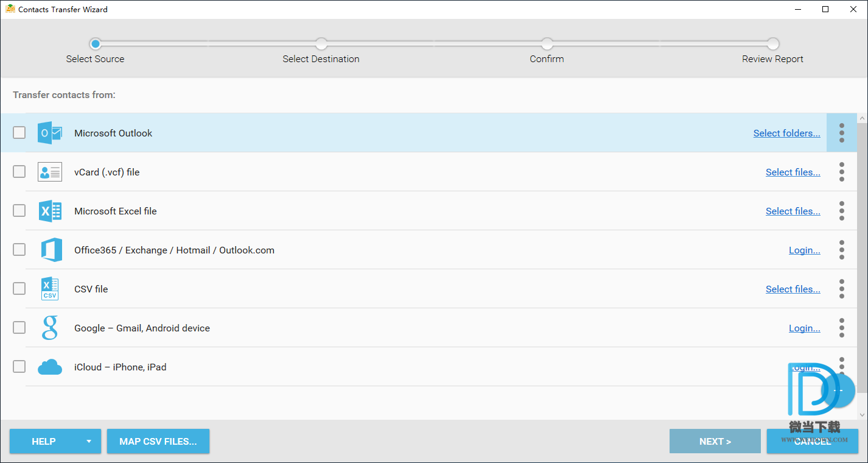Click Select folders link for Microsoft Outlook

pyautogui.click(x=786, y=133)
